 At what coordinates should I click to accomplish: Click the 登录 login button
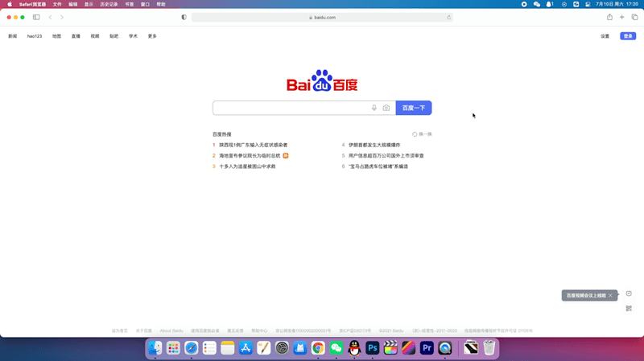tap(628, 36)
